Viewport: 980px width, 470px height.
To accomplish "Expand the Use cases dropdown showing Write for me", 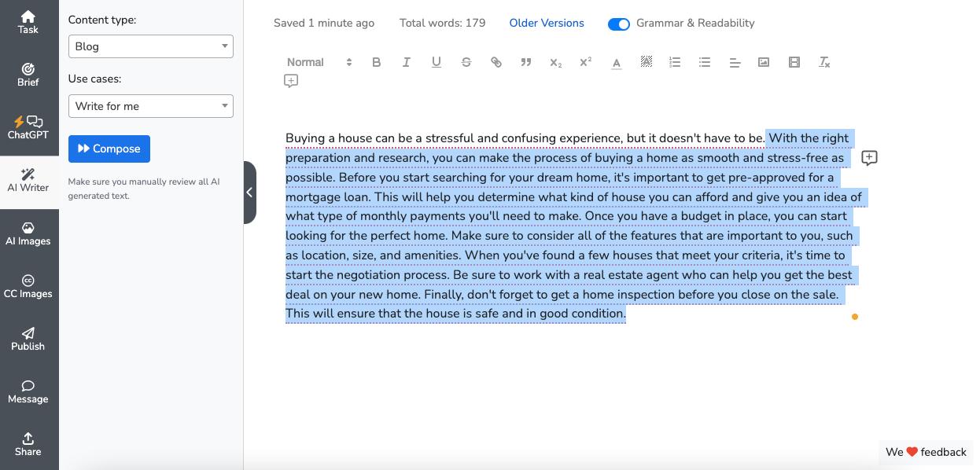I will [151, 106].
